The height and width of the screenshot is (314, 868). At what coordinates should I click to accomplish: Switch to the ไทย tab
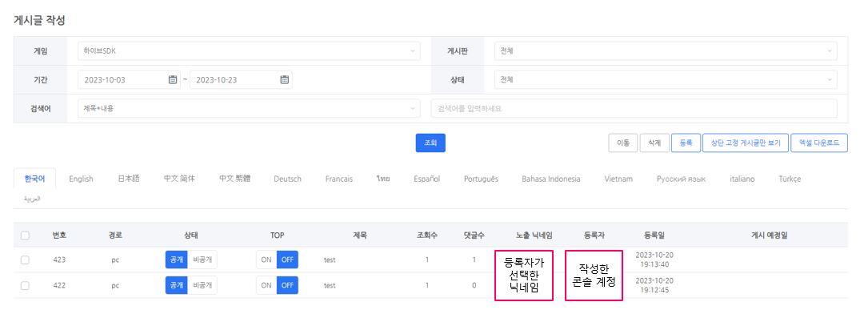point(382,179)
